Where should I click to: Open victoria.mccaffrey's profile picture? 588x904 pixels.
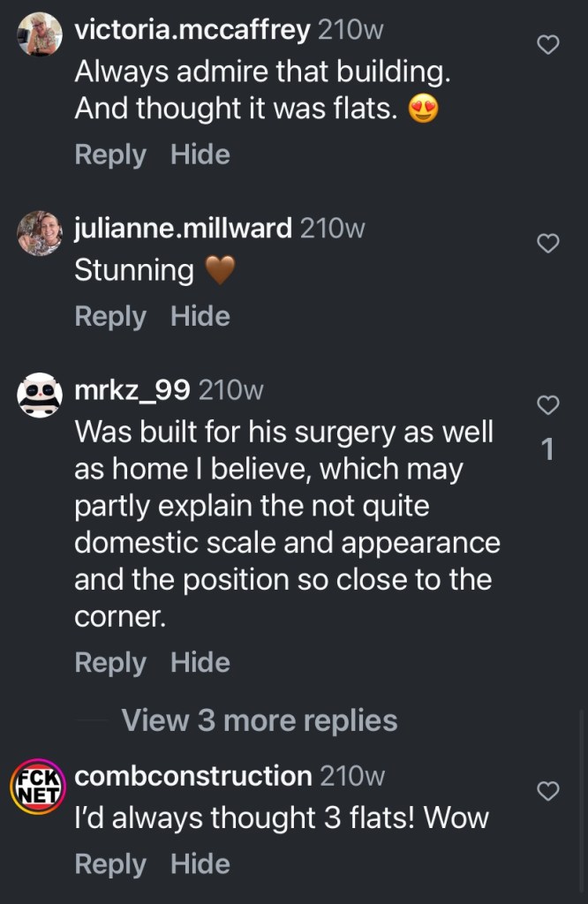pos(40,35)
